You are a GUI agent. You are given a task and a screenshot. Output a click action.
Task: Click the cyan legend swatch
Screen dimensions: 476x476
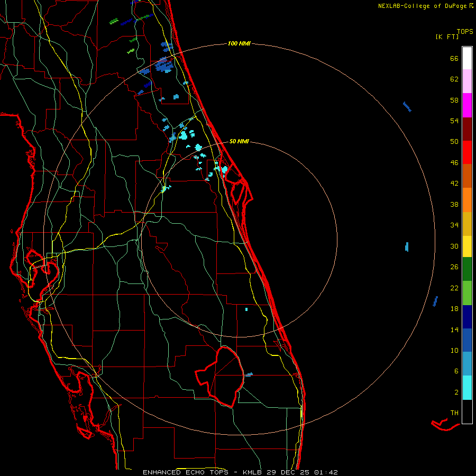tap(467, 388)
